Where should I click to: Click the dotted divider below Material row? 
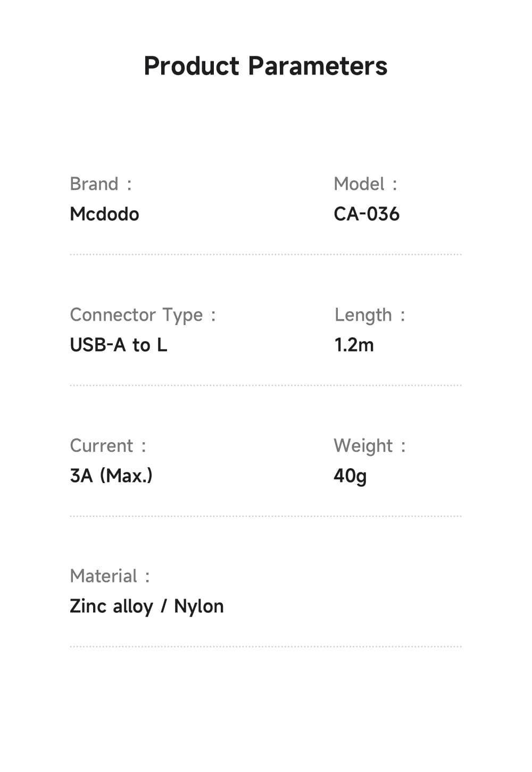point(265,647)
